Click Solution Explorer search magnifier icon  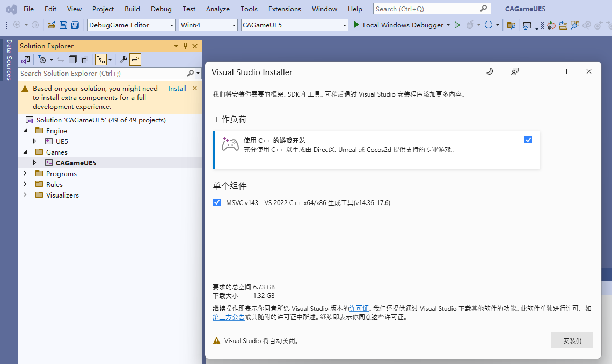tap(190, 73)
